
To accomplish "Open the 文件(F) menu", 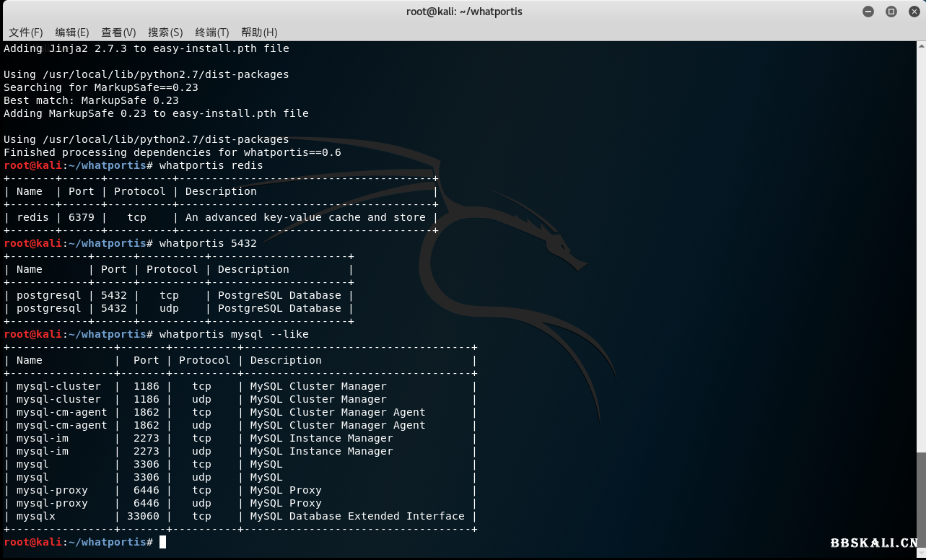I will (x=25, y=32).
